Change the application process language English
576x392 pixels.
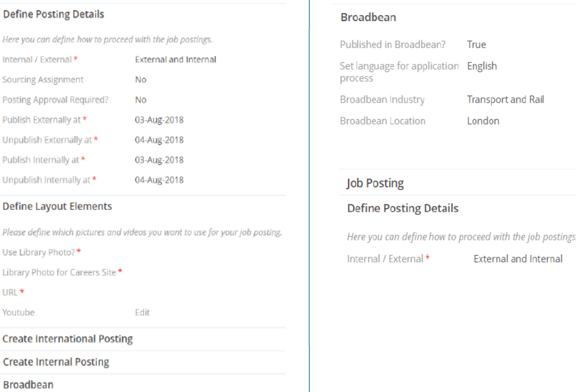(482, 66)
